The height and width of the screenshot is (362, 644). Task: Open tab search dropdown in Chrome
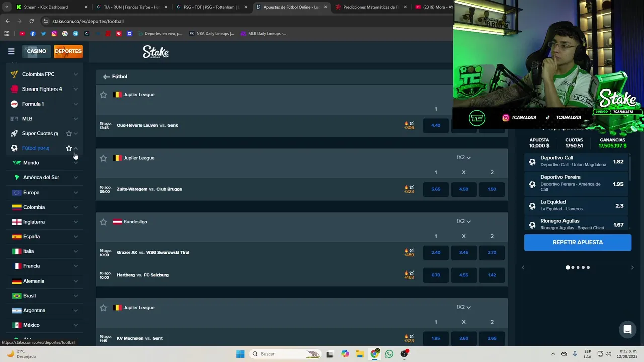click(7, 7)
